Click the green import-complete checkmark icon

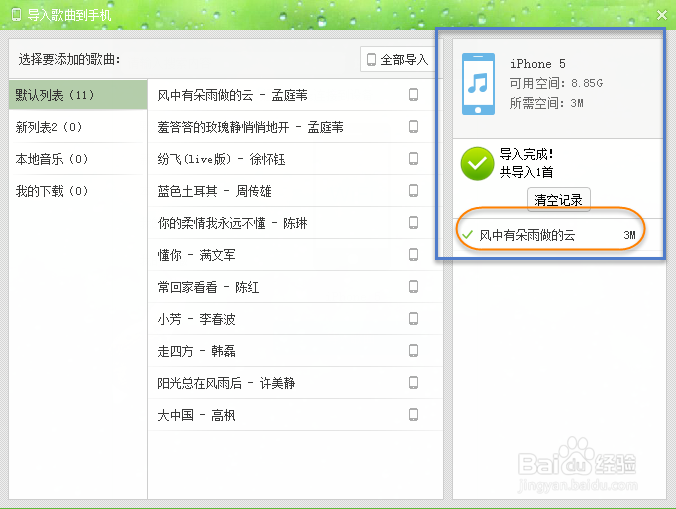pos(477,163)
